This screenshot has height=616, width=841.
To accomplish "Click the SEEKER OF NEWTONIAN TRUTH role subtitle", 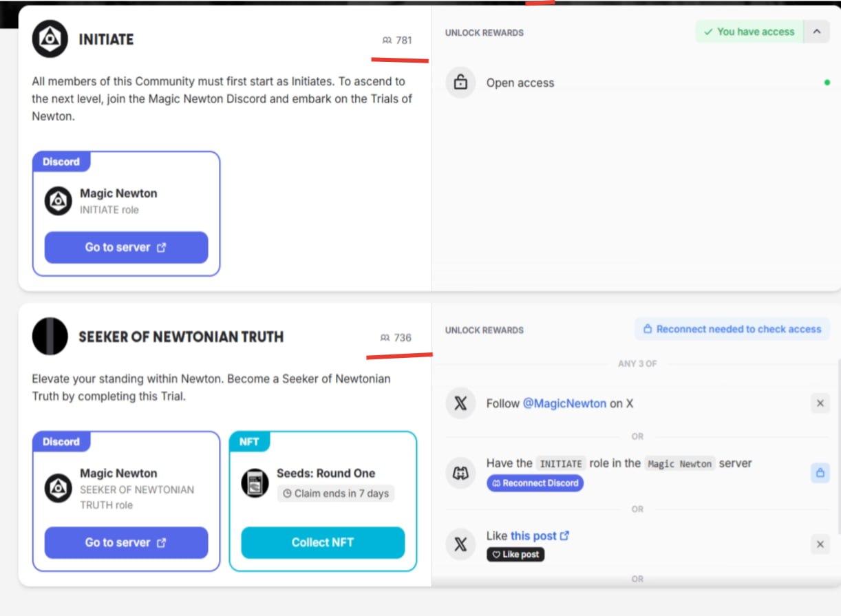I will [x=137, y=497].
